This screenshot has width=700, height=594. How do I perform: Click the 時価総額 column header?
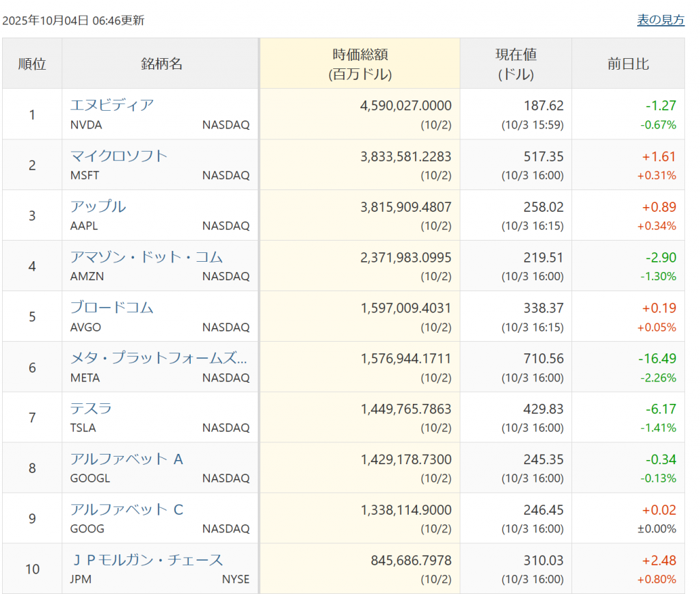point(360,64)
